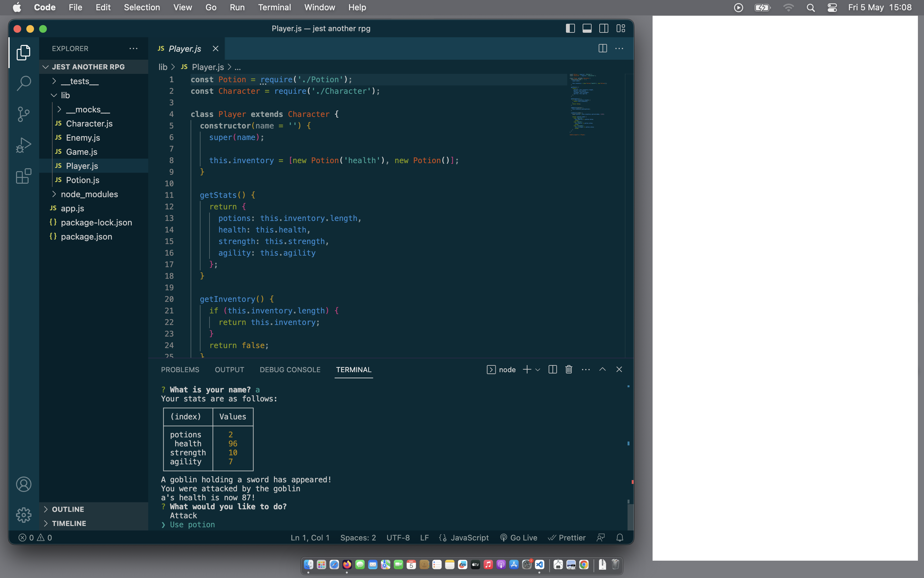924x578 pixels.
Task: Change end of line sequence LF
Action: [424, 538]
